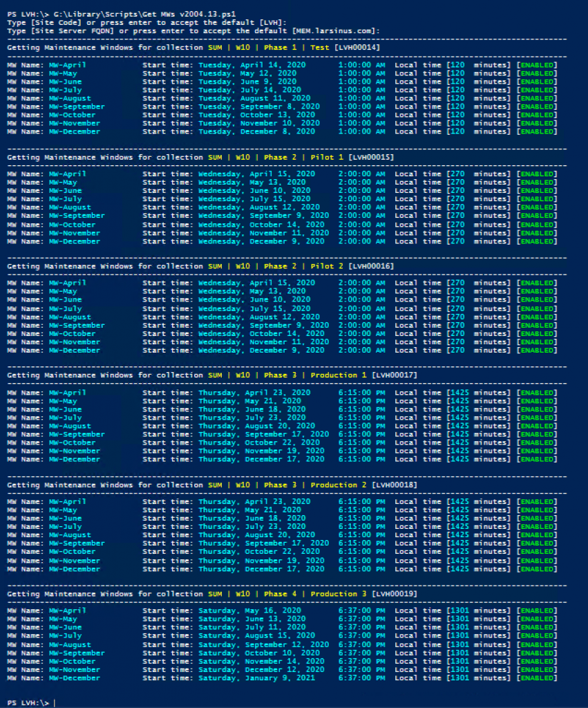Click the date "Tuesday, July 14, 2020"
Screen dimensions: 588x708
coord(250,90)
